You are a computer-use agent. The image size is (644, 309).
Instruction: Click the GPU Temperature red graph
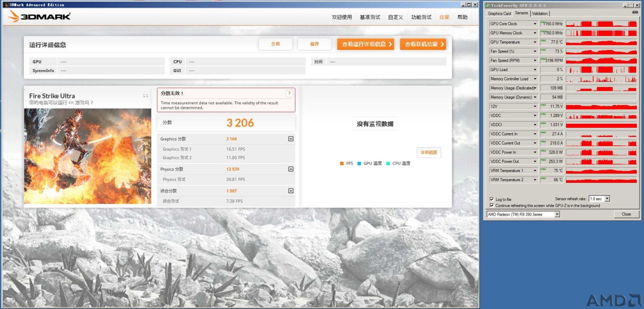point(601,42)
